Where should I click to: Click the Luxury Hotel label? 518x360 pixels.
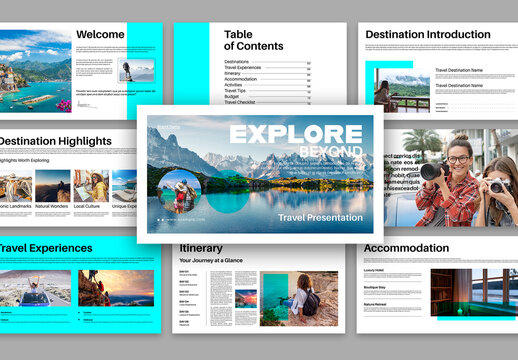(373, 270)
